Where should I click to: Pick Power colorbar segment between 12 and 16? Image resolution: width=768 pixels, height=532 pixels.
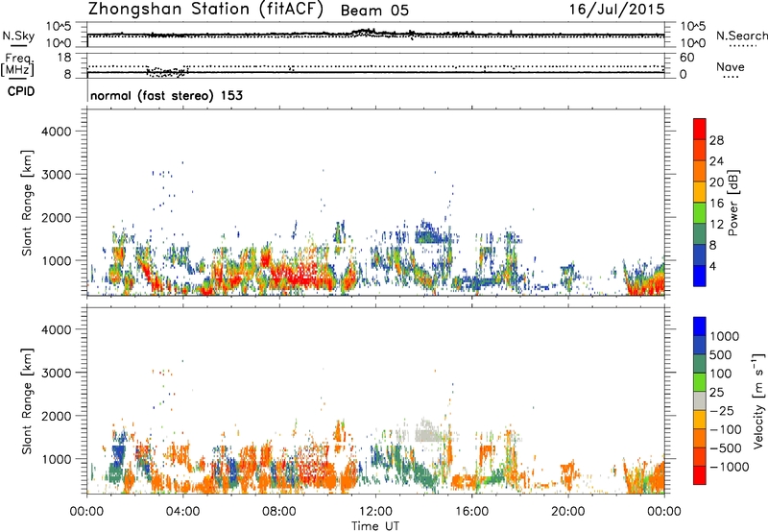[700, 213]
